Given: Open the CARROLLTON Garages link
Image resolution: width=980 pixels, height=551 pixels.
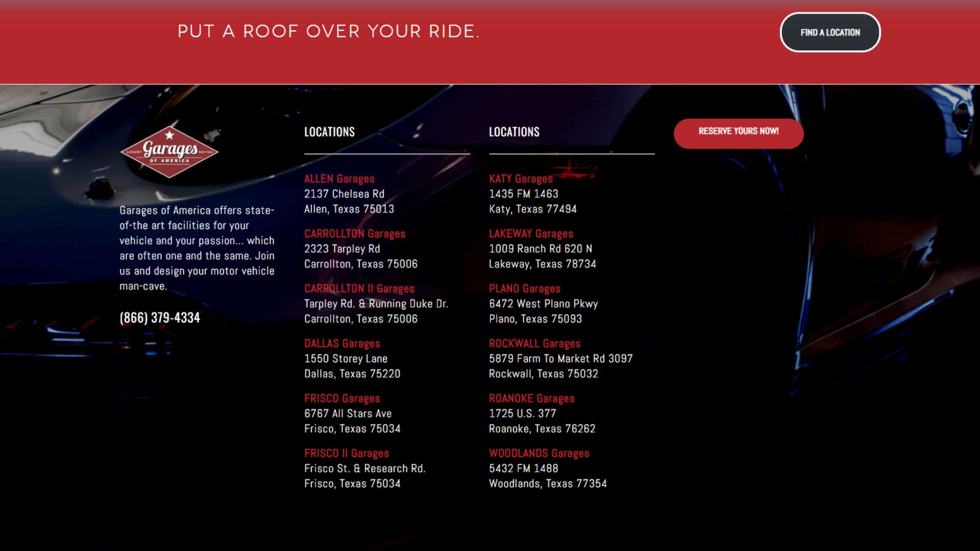Looking at the screenshot, I should pos(354,234).
